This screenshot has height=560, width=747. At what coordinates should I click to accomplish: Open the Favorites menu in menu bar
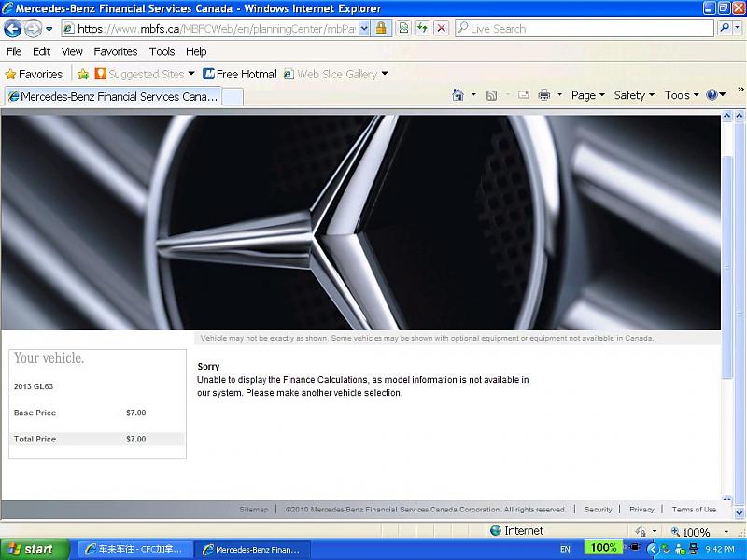[115, 51]
